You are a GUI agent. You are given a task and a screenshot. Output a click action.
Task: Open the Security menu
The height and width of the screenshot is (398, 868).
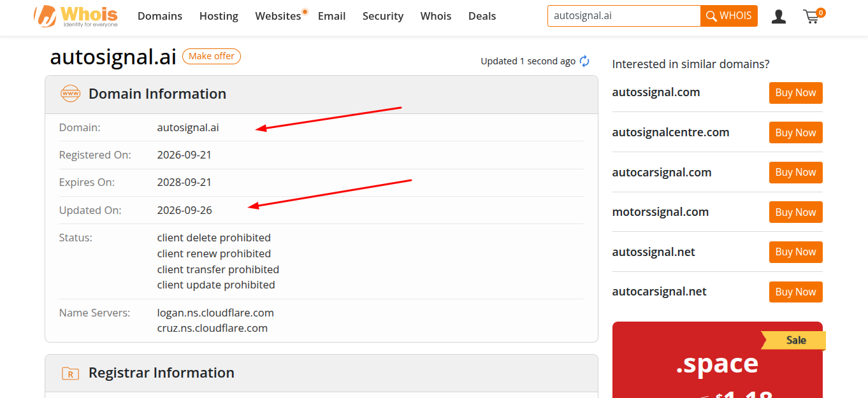tap(383, 16)
